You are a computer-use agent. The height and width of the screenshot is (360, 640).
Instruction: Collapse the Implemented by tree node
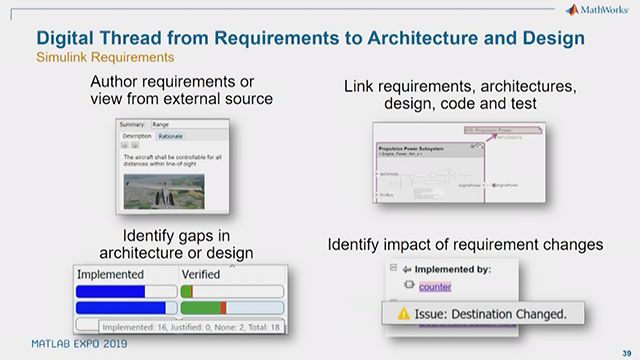click(393, 267)
